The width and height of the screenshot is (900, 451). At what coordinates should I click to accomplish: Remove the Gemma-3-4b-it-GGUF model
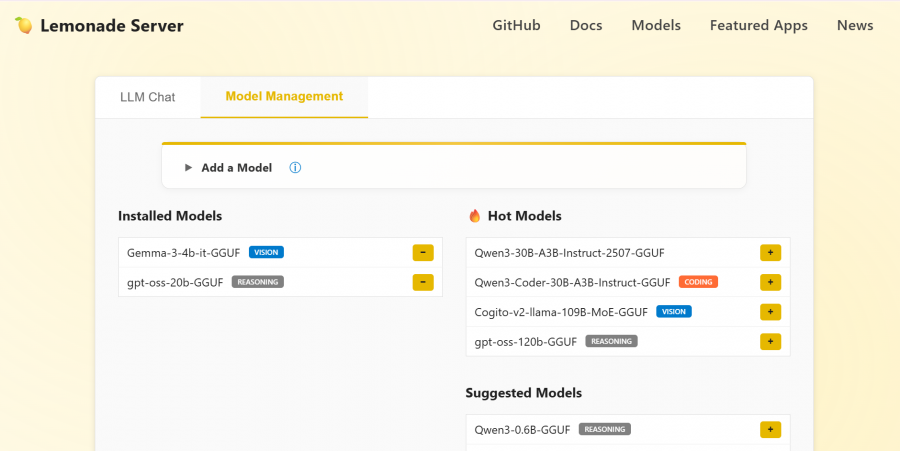tap(423, 253)
